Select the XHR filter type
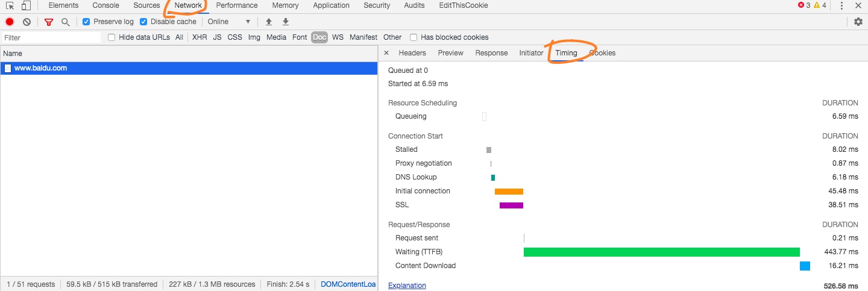868x291 pixels. tap(200, 37)
